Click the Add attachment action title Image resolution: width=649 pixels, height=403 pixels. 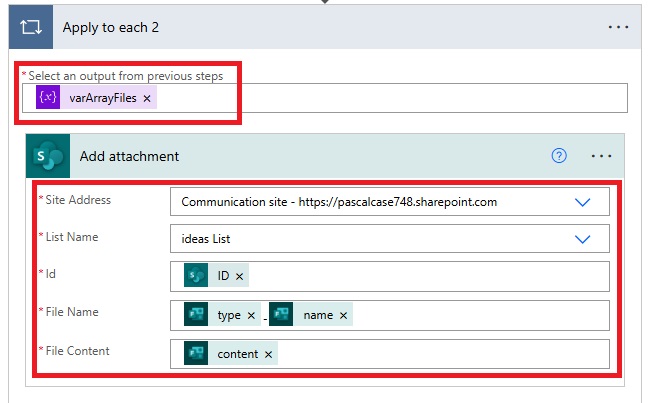[129, 156]
